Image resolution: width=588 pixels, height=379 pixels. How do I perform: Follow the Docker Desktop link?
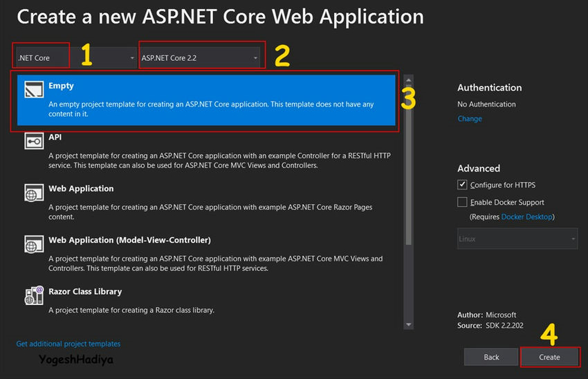pyautogui.click(x=527, y=216)
